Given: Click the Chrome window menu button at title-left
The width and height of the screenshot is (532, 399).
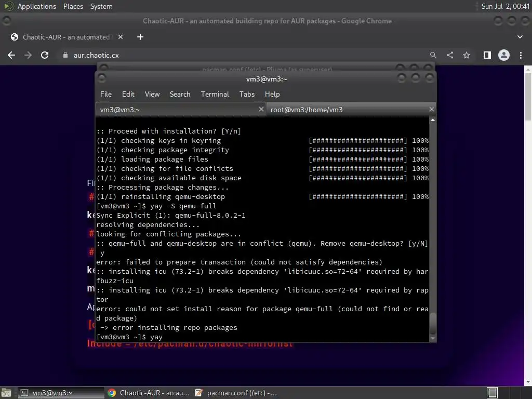Looking at the screenshot, I should click(6, 21).
